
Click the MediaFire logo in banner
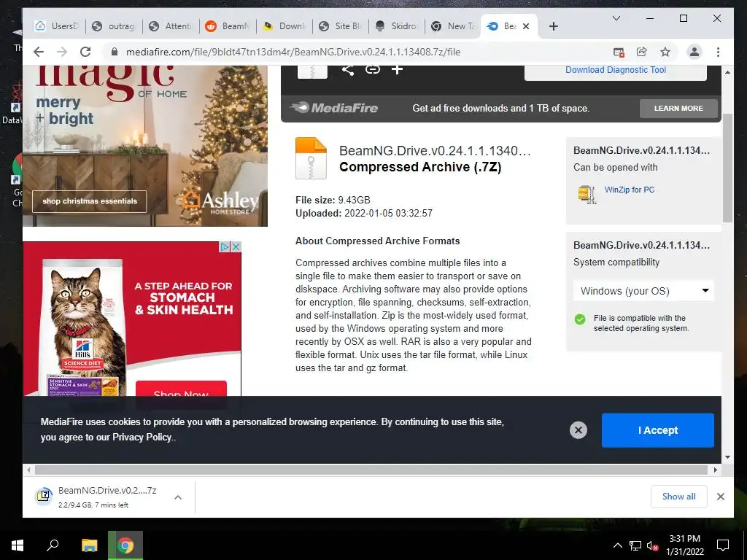(x=334, y=108)
